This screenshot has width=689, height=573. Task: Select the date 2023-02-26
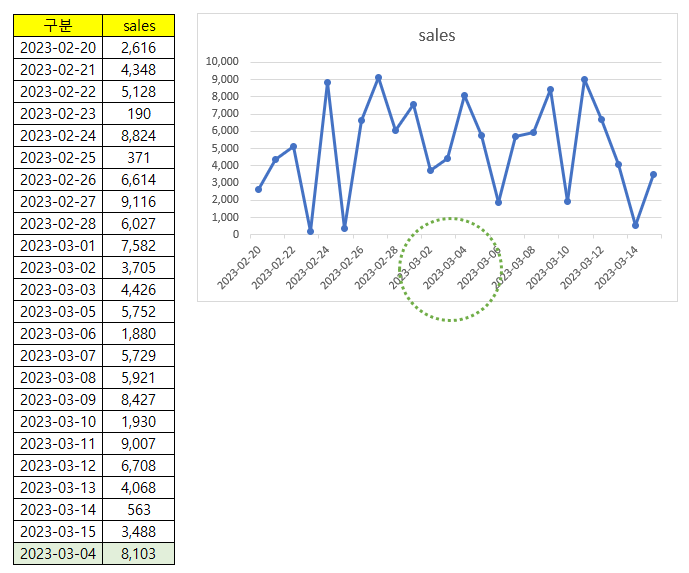coord(58,179)
